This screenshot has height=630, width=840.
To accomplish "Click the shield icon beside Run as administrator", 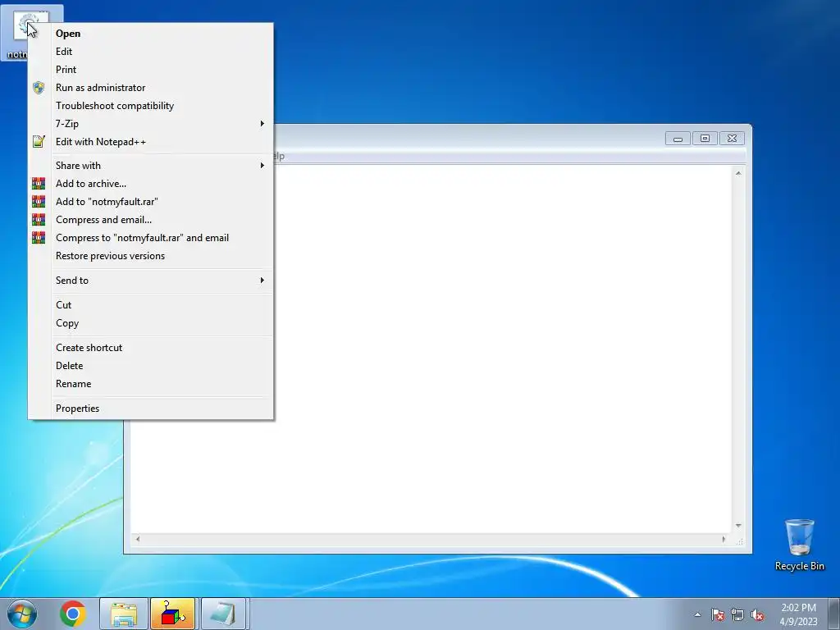I will [38, 87].
